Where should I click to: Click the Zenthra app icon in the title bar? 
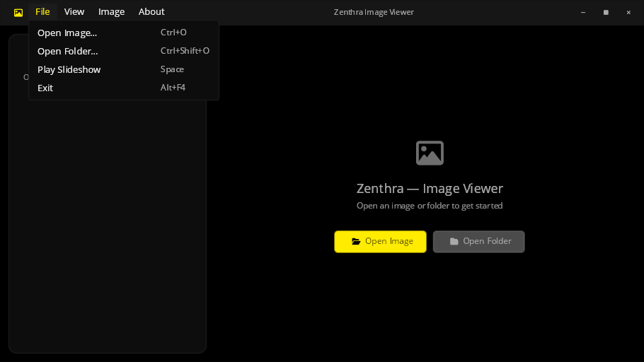(x=18, y=13)
